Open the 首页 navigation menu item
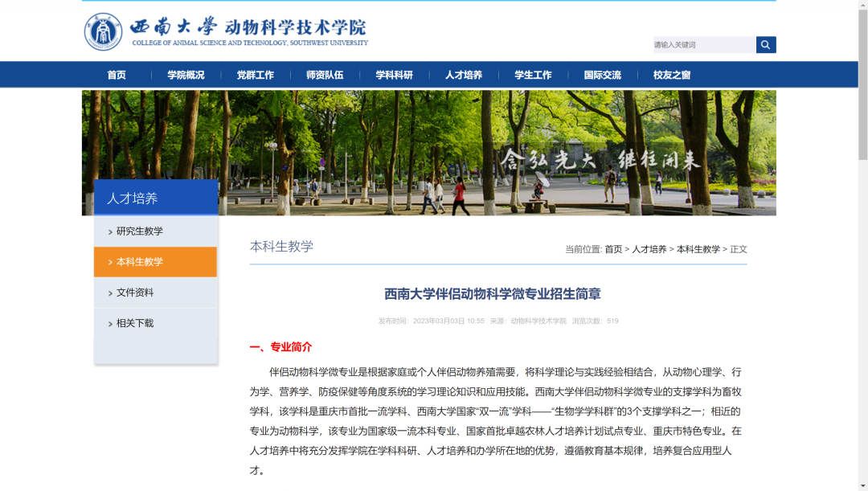Viewport: 868px width, 491px height. coord(117,75)
